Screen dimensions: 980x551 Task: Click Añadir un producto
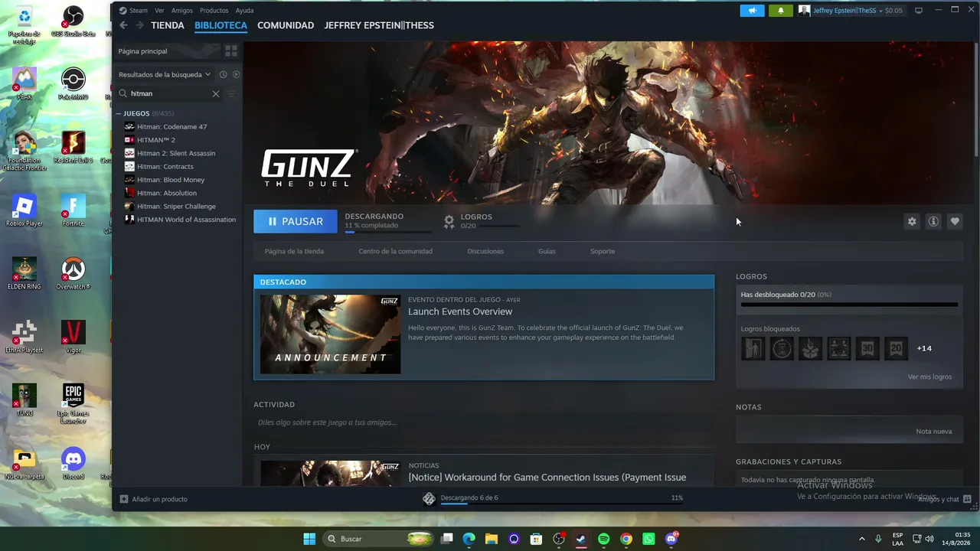[x=154, y=499]
